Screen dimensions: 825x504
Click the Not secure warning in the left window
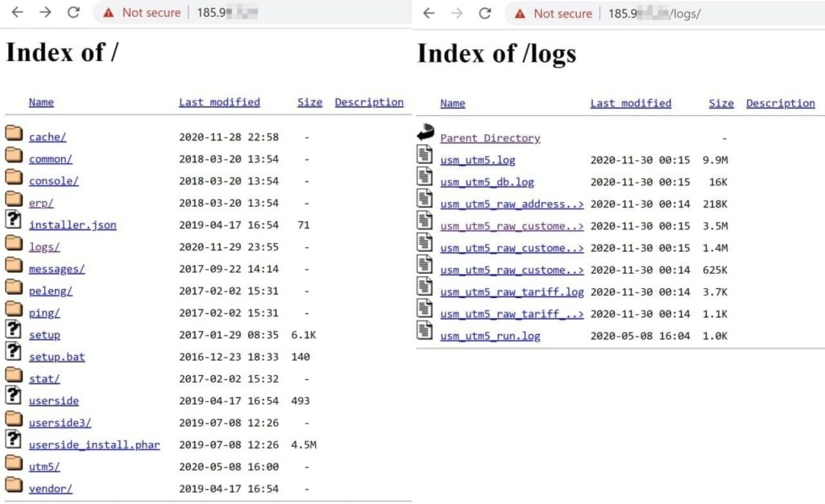click(x=142, y=13)
